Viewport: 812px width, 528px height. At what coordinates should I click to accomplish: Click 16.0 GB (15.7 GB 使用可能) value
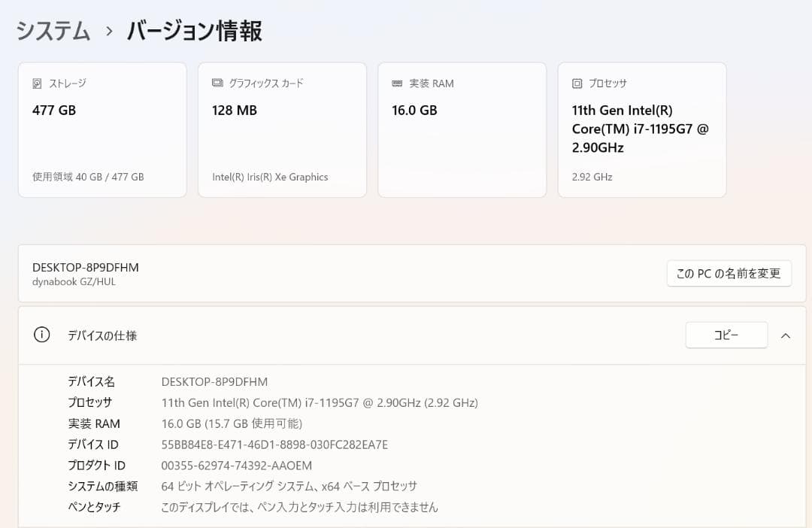coord(232,424)
